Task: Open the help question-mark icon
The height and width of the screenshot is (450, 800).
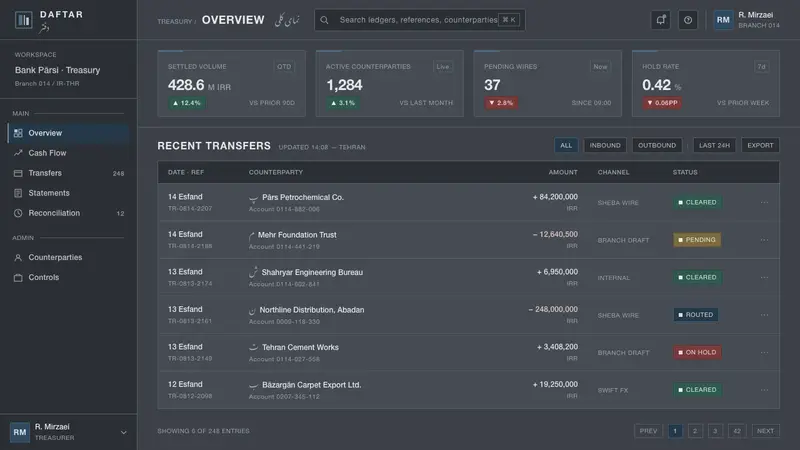Action: tap(688, 20)
